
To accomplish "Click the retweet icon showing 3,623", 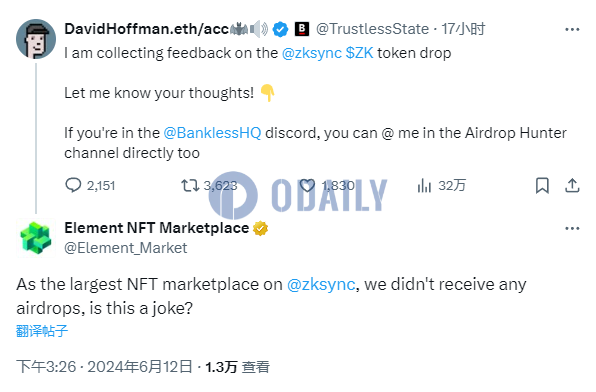I will [189, 185].
